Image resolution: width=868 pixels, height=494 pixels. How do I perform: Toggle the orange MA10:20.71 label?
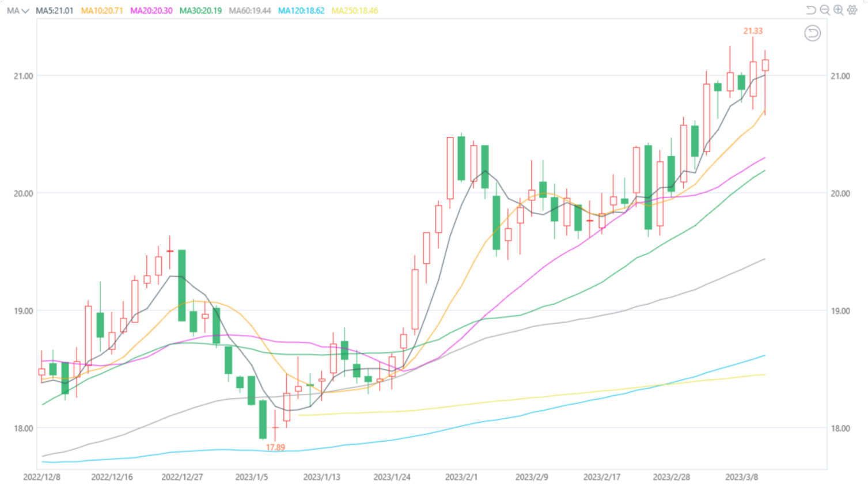(102, 10)
